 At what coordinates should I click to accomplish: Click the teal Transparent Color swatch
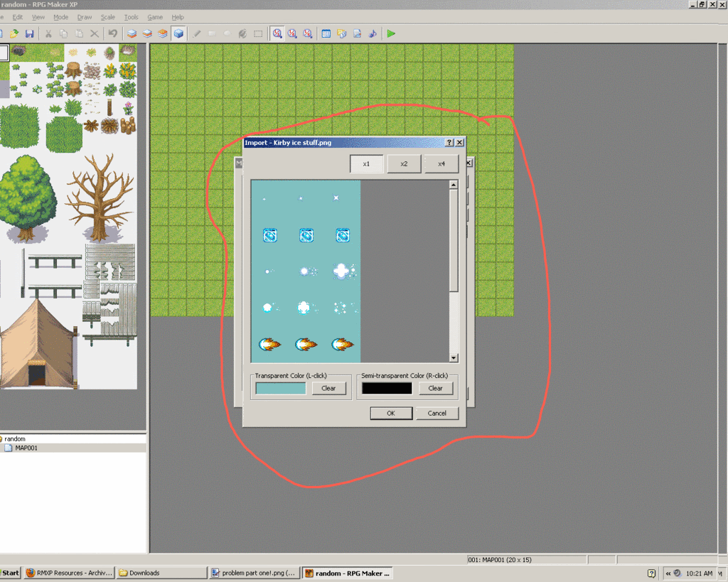point(280,389)
